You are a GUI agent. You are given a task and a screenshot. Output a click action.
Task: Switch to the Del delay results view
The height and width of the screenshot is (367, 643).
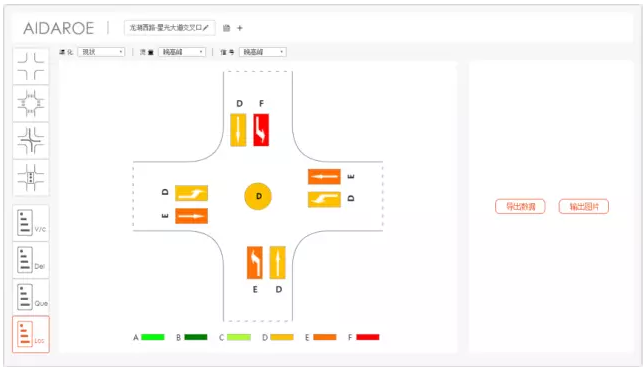31,260
